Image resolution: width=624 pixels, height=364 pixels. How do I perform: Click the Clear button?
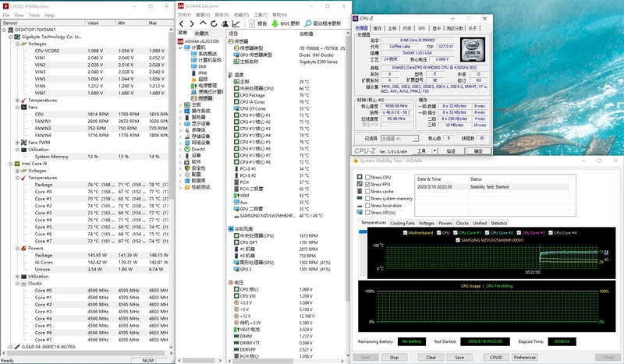(431, 357)
